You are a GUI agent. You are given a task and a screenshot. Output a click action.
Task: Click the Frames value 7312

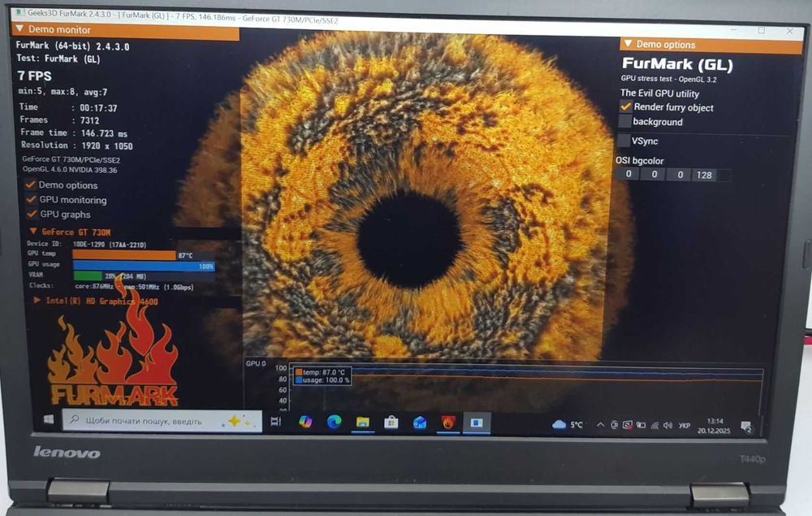click(89, 120)
